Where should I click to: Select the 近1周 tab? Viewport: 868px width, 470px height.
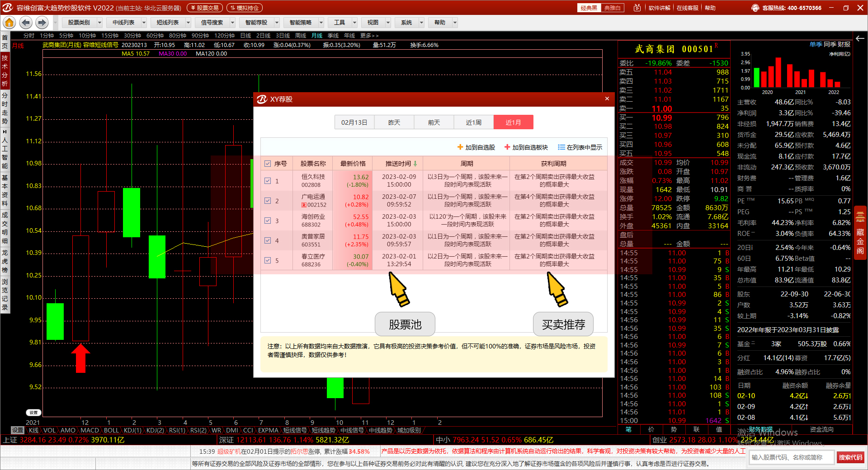tap(473, 122)
